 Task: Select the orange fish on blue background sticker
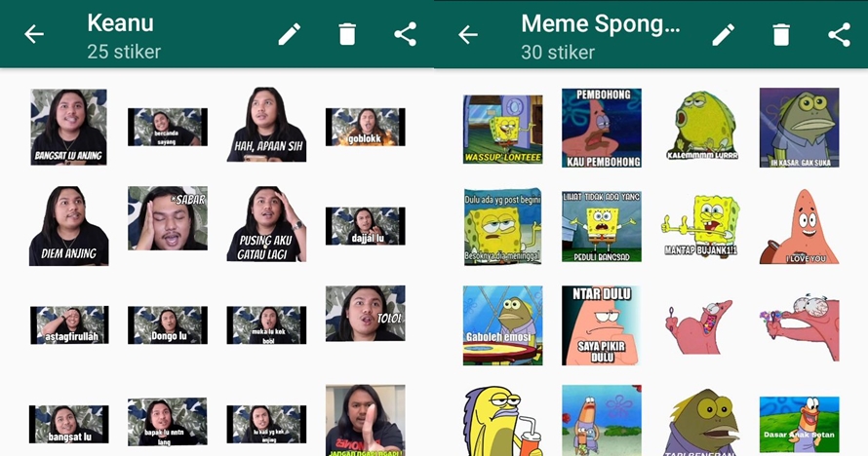(602, 421)
